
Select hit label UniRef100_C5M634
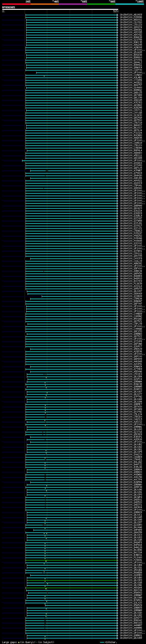[x=131, y=299]
